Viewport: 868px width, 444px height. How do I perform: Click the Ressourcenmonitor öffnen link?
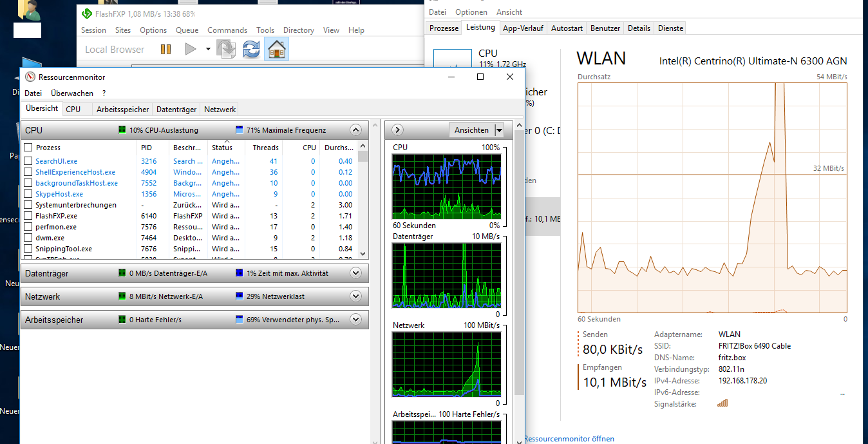point(569,439)
